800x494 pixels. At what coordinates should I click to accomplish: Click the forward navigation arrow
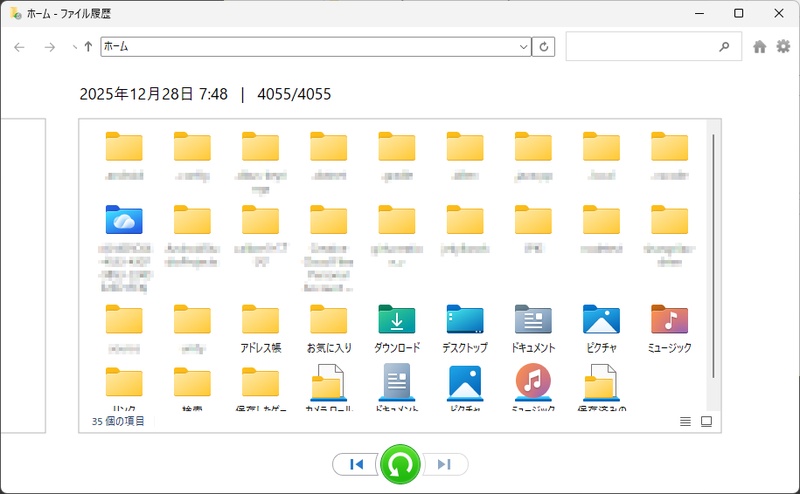click(x=49, y=47)
